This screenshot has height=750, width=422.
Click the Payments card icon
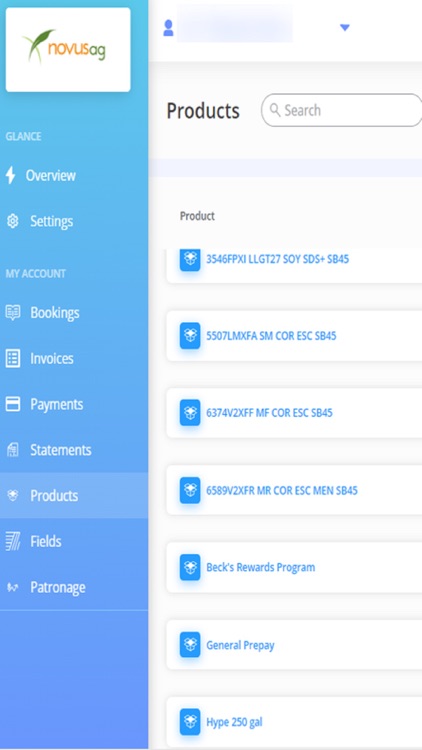12,404
